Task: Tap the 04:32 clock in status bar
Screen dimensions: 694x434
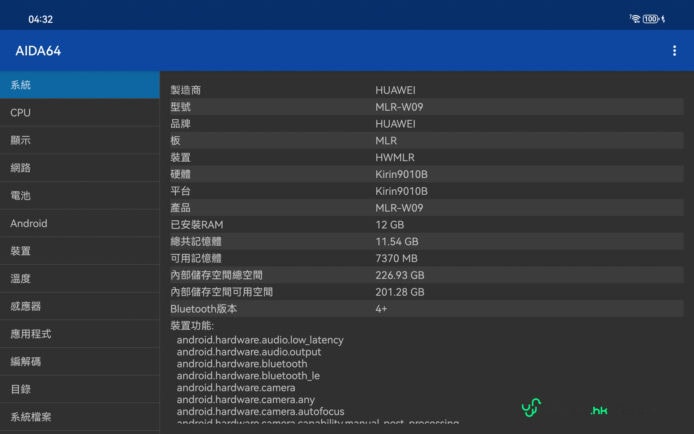Action: coord(40,19)
